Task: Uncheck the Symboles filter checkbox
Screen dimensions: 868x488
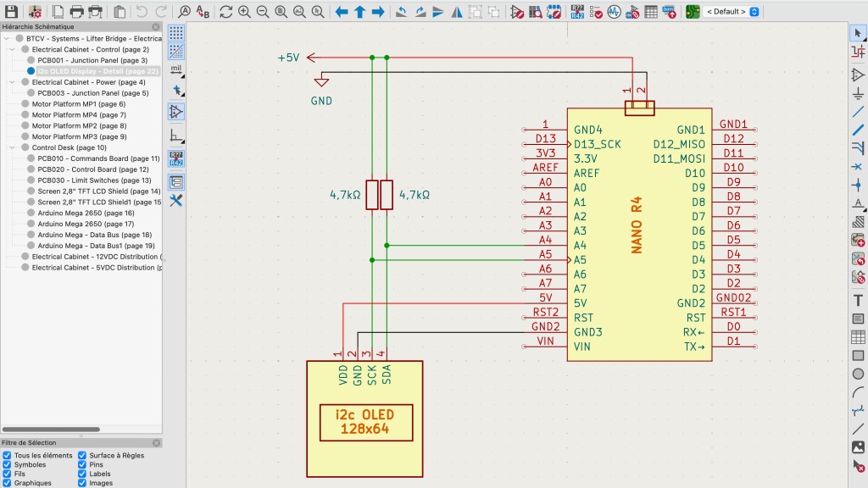Action: click(7, 465)
